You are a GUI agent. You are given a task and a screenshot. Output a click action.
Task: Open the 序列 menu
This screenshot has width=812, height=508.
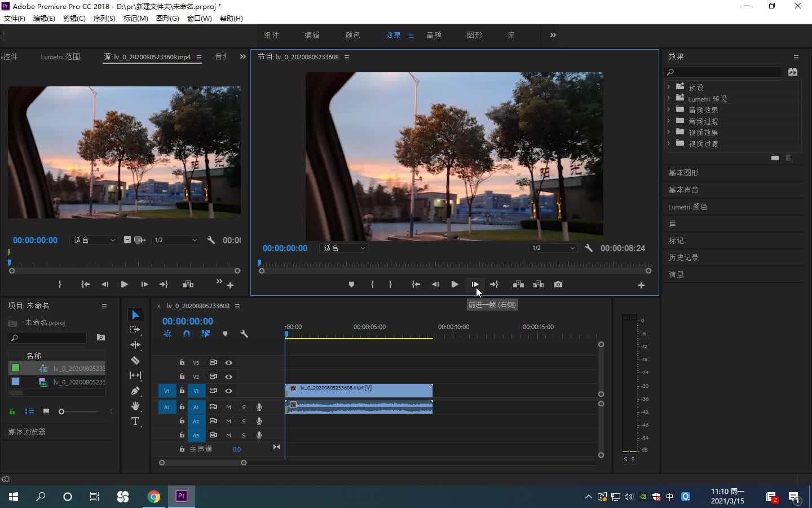click(104, 18)
